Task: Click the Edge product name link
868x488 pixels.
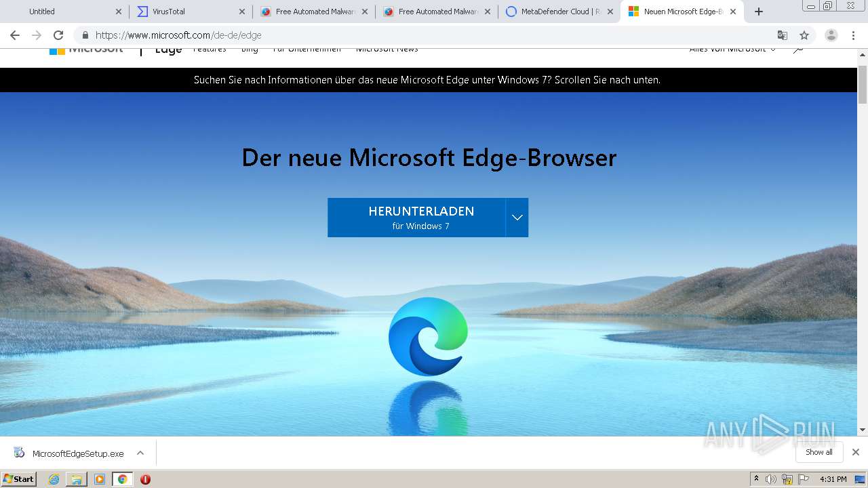Action: (x=168, y=49)
